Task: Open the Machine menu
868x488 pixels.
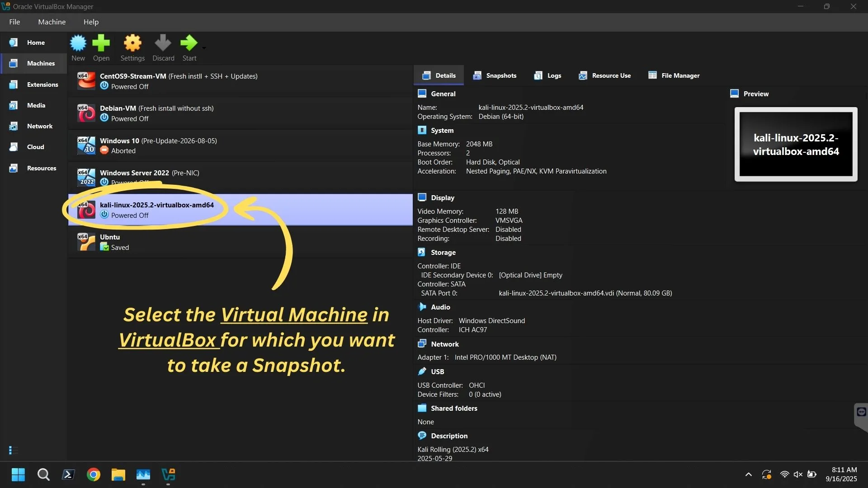Action: 52,22
